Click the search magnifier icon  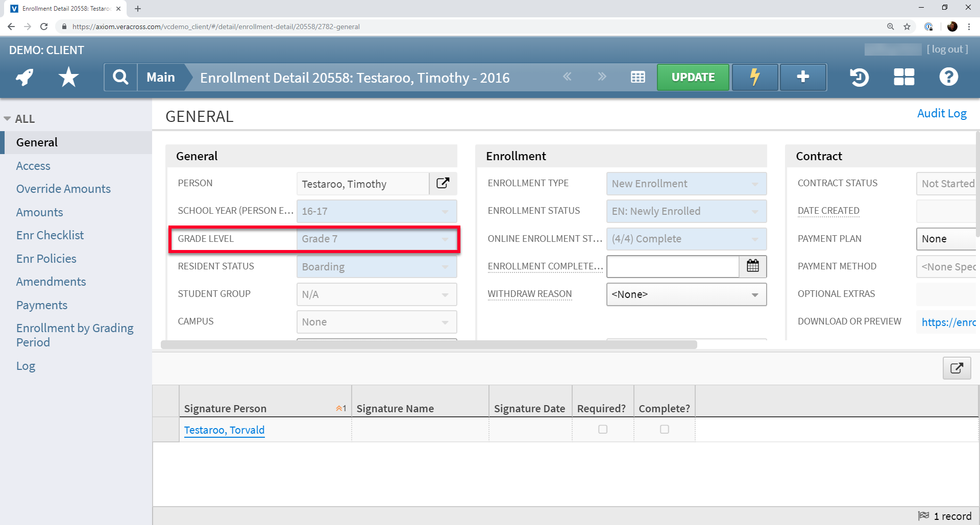click(x=120, y=77)
